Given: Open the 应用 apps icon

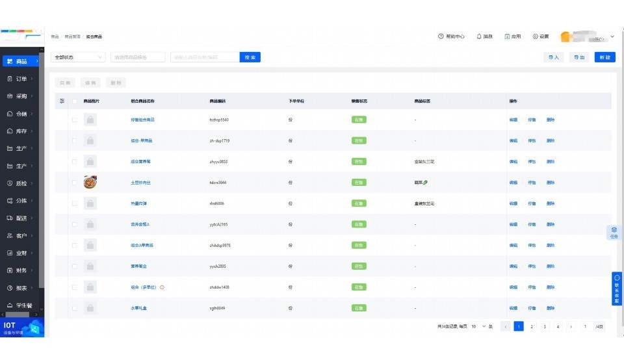Looking at the screenshot, I should [508, 36].
